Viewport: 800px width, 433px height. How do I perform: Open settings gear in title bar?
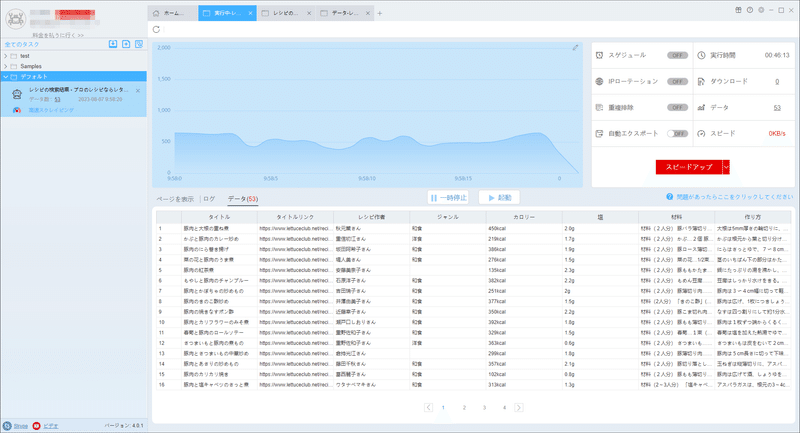pyautogui.click(x=761, y=10)
